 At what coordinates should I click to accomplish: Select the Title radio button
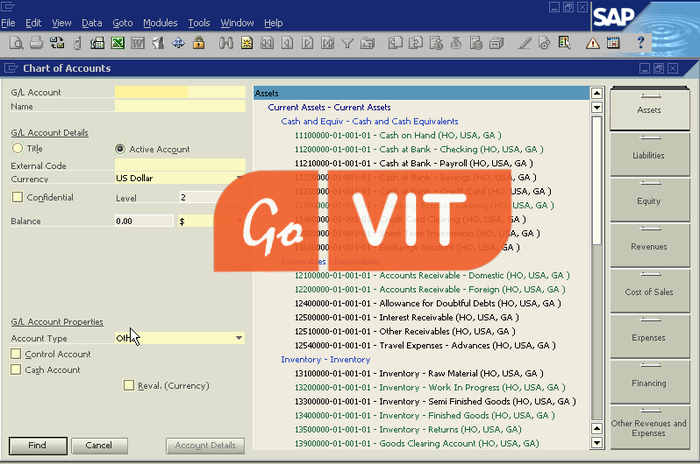(17, 148)
